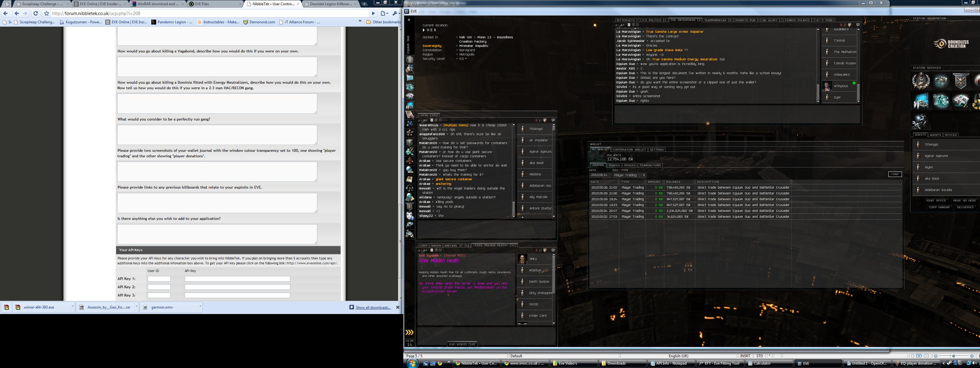Open the Science and Industry station service icon
Viewport: 980px width, 368px height.
(x=922, y=101)
